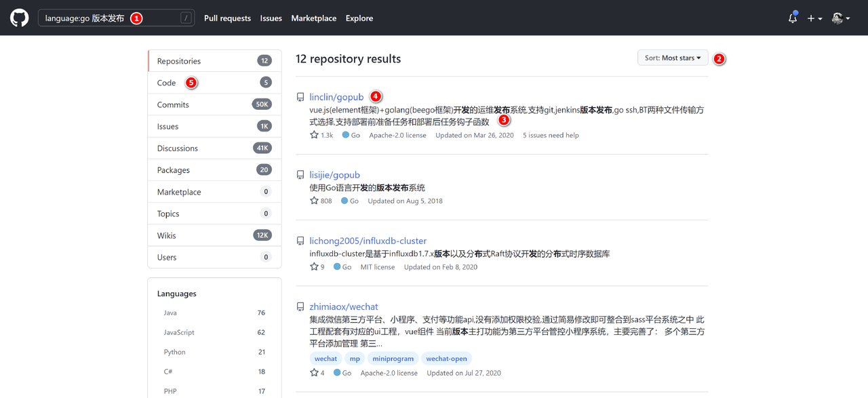Click the GitHub logo in the header
868x398 pixels.
(19, 17)
